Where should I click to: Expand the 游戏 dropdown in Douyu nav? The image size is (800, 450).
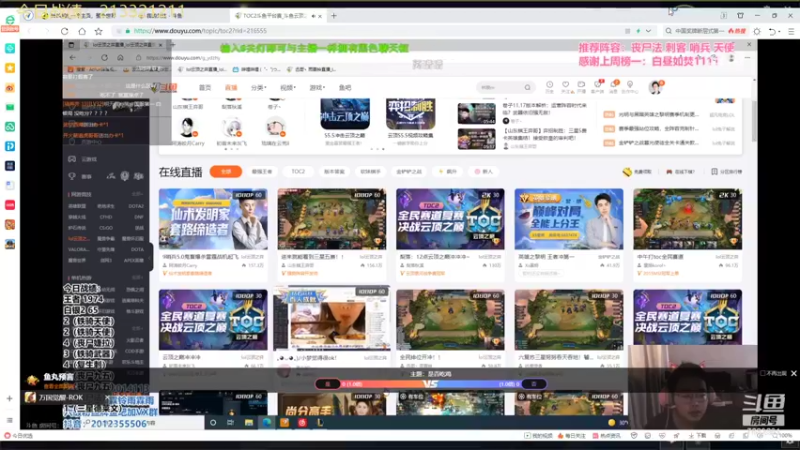point(317,88)
